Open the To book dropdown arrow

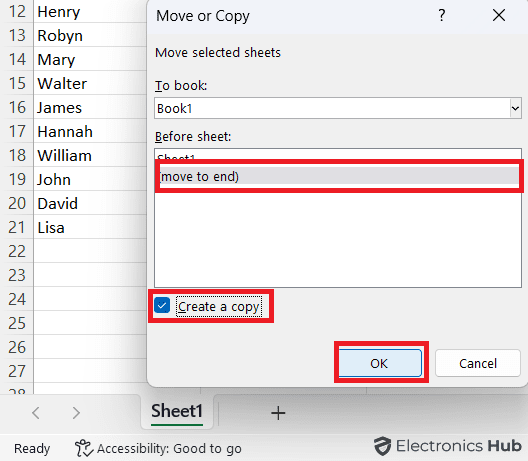(x=515, y=108)
